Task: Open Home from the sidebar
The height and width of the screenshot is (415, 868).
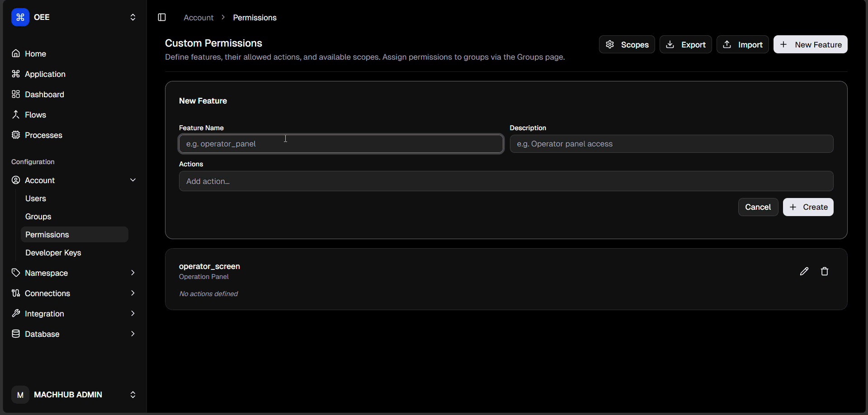Action: (x=35, y=54)
